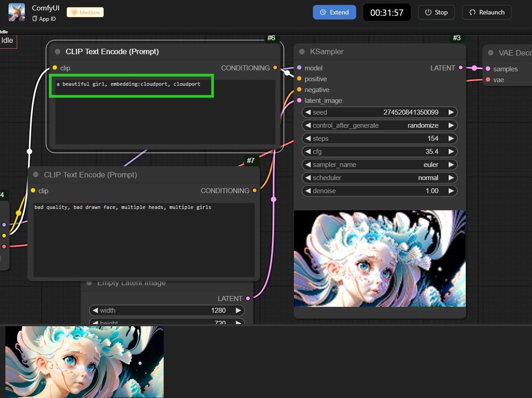Select the LATENT output socket on KSampler
Viewport: 532px width, 398px height.
(460, 68)
